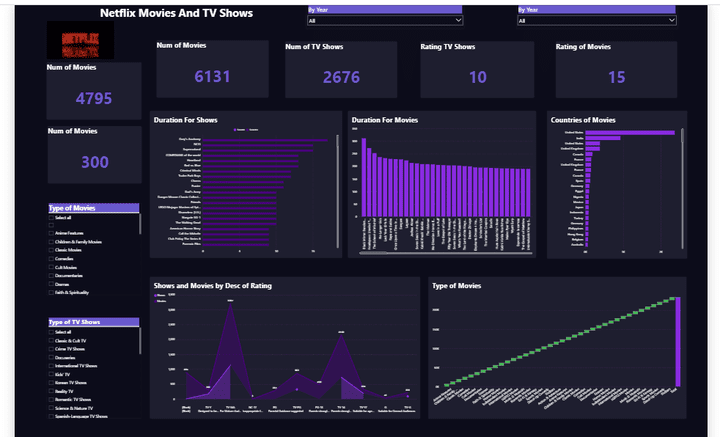Open the By Year dropdown above Rating of Movies
This screenshot has width=720, height=437.
tap(596, 20)
